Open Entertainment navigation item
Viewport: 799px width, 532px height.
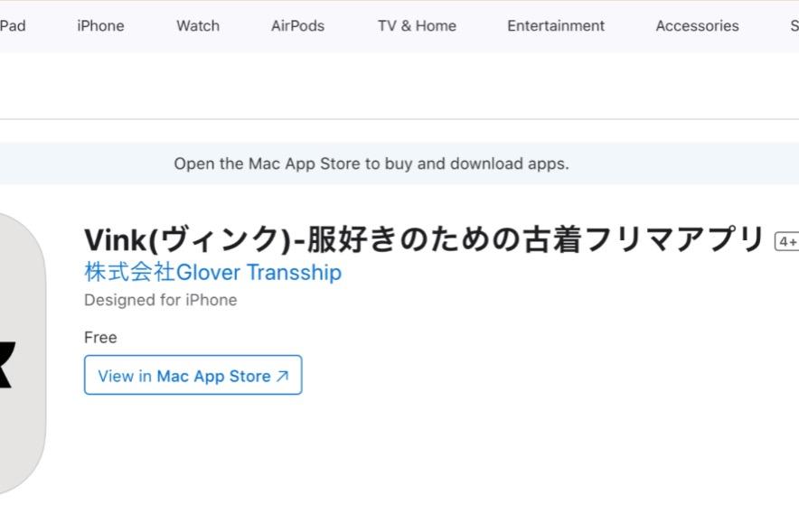pyautogui.click(x=556, y=26)
